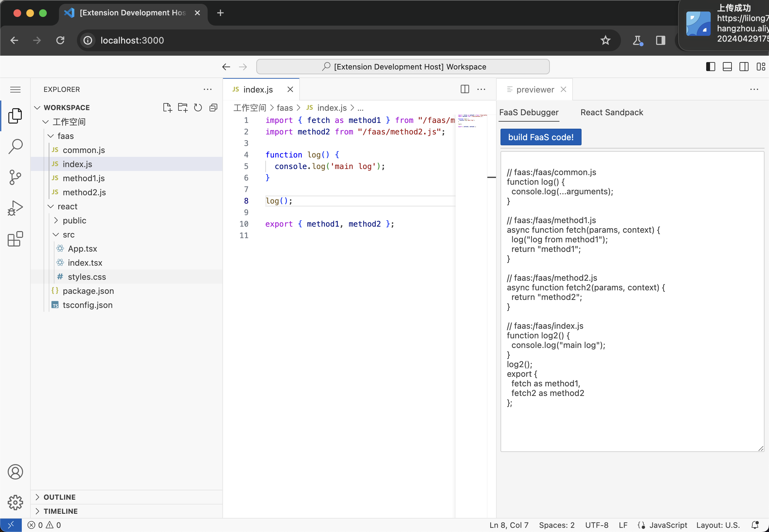Select the previewer editor tab
The width and height of the screenshot is (769, 532).
535,89
